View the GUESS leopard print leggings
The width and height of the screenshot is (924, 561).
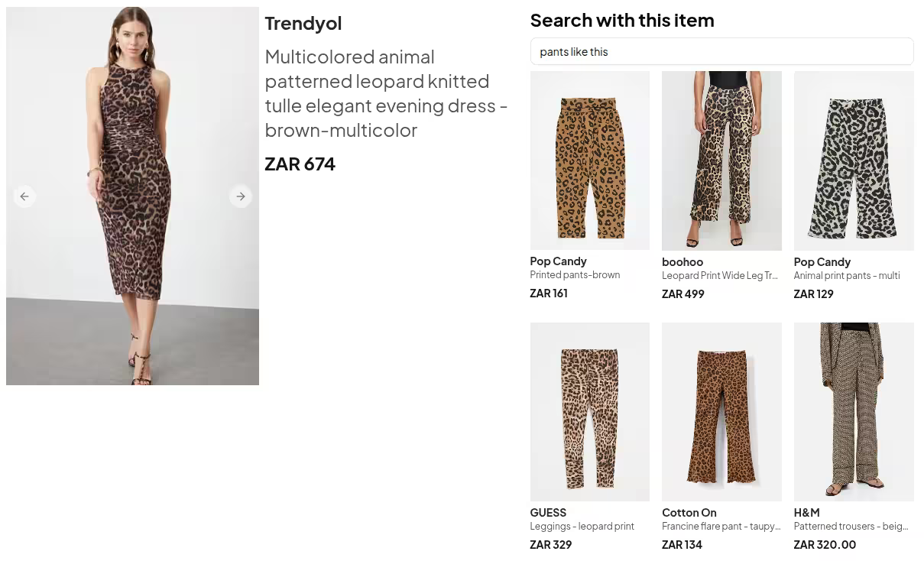click(589, 411)
